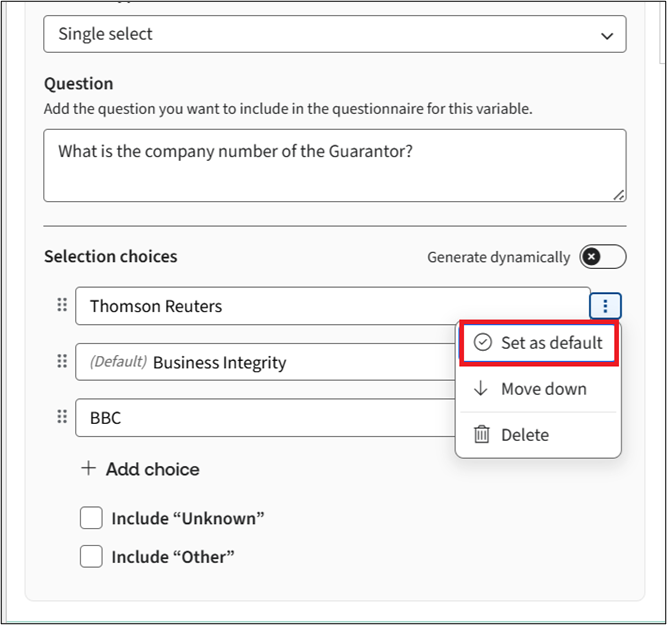Select Set as default menu option
Screen dimensions: 667x625
(x=551, y=343)
